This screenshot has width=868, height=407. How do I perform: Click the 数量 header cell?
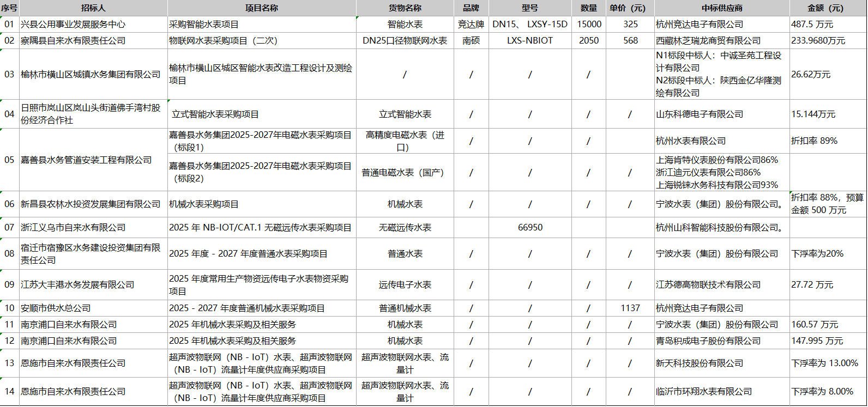(x=589, y=8)
